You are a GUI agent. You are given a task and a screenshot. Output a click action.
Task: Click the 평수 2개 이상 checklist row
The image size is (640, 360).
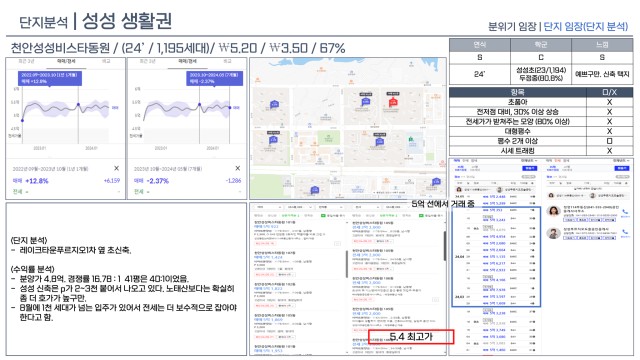point(541,141)
